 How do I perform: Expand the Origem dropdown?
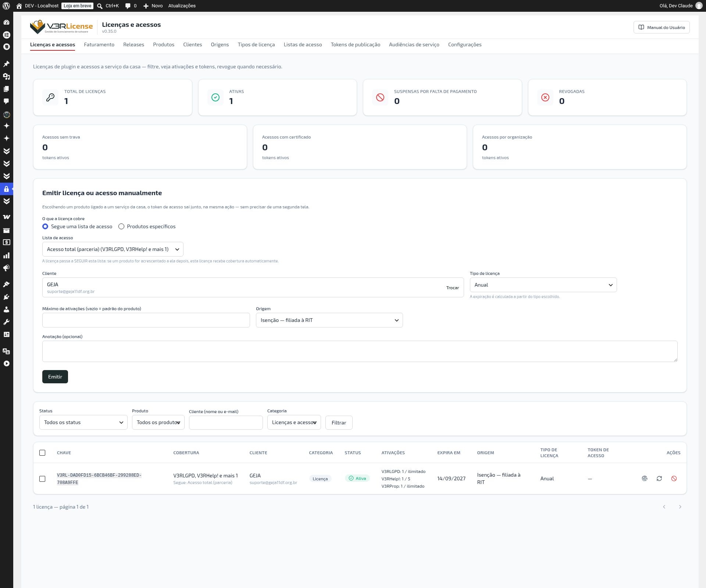[329, 320]
